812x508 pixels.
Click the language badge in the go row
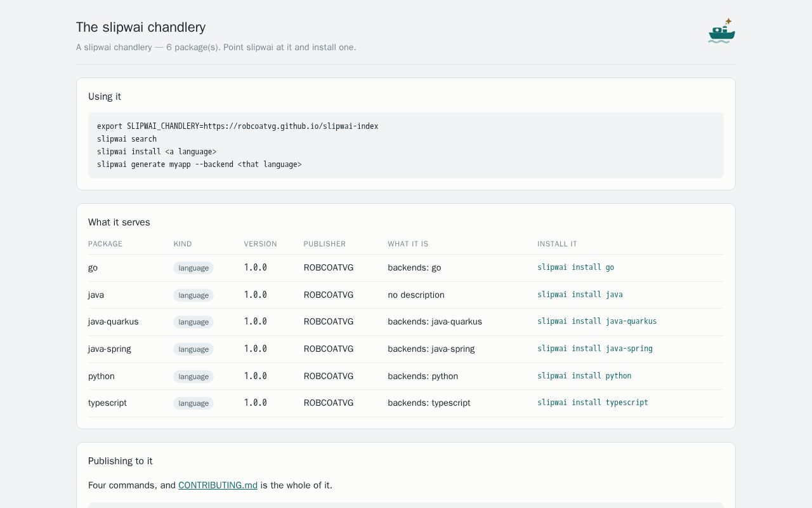pos(193,268)
